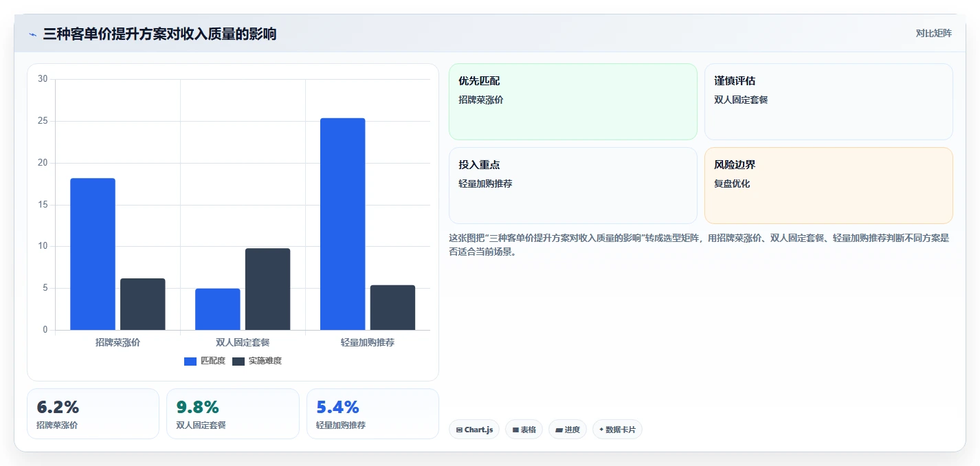Click the 轻量加购推荐 x-axis label
The height and width of the screenshot is (466, 980).
(368, 342)
